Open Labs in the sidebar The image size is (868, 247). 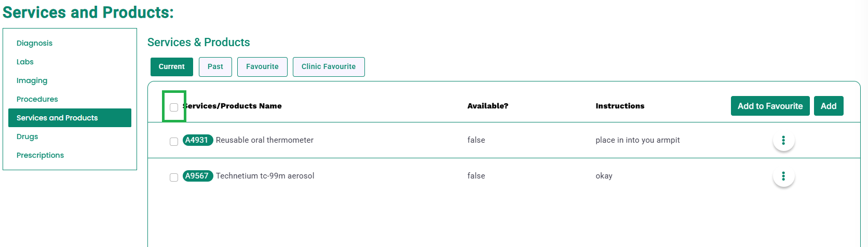pyautogui.click(x=25, y=62)
